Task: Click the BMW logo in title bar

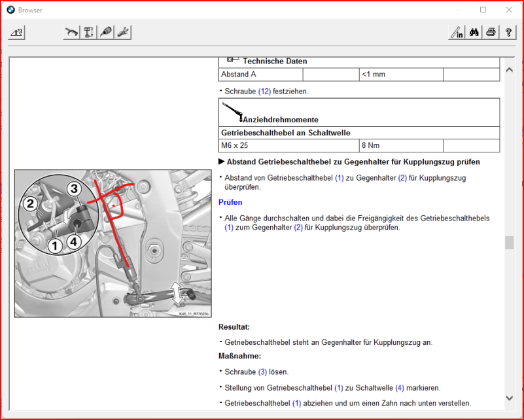Action: click(10, 10)
